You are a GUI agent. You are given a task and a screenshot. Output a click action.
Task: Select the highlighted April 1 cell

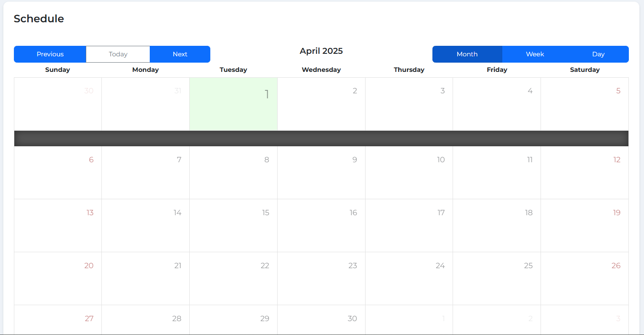pyautogui.click(x=233, y=104)
